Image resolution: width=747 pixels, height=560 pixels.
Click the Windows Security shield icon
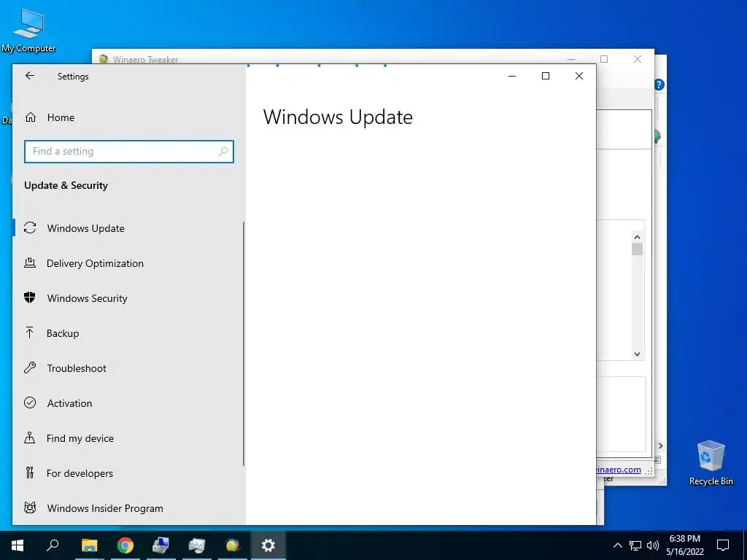point(30,298)
